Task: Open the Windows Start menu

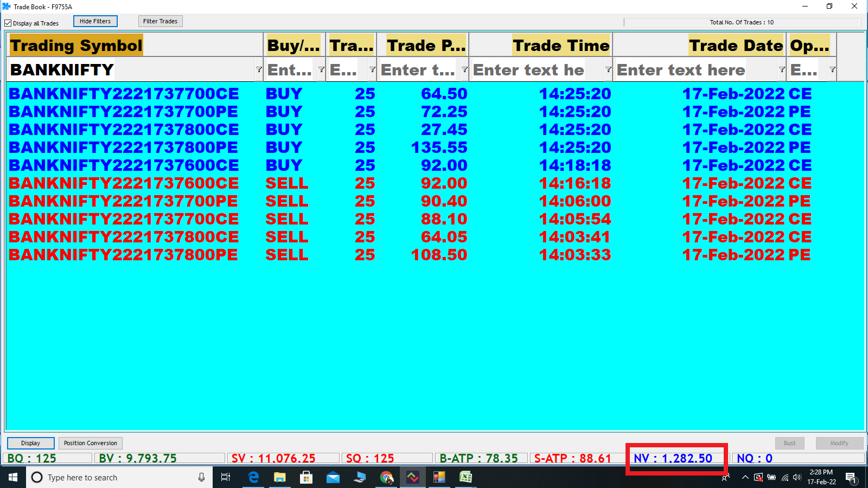Action: (x=13, y=477)
